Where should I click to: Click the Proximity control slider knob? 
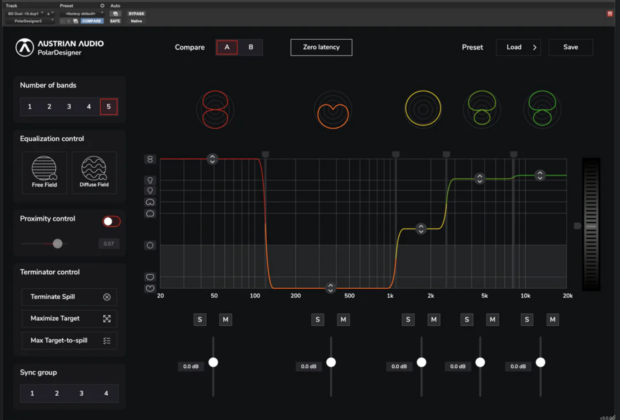(58, 244)
